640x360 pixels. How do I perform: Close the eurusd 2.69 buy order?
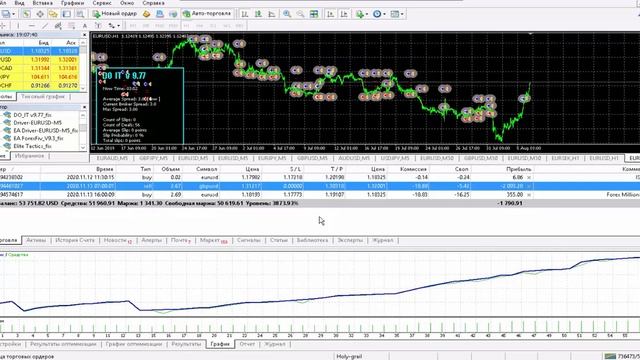(529, 195)
